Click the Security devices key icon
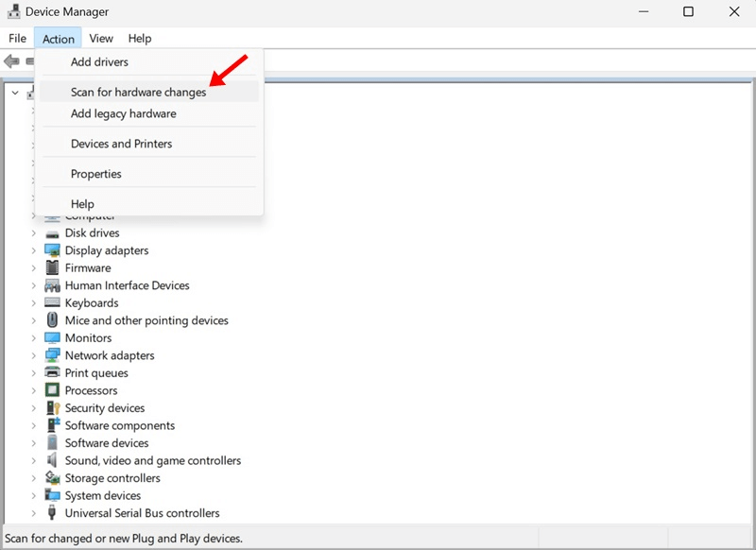The width and height of the screenshot is (756, 550). [x=53, y=408]
